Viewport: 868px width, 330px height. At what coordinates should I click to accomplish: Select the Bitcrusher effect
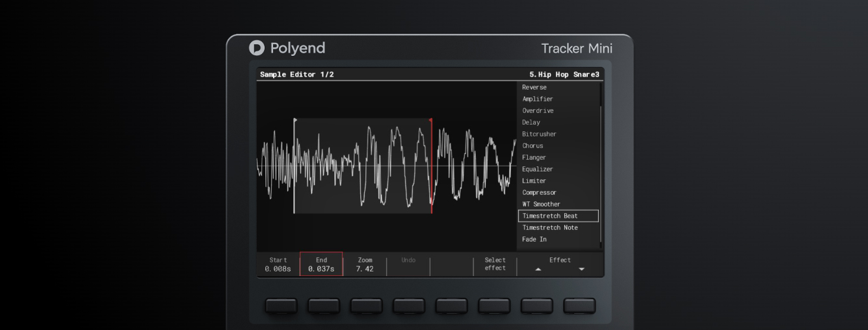539,134
